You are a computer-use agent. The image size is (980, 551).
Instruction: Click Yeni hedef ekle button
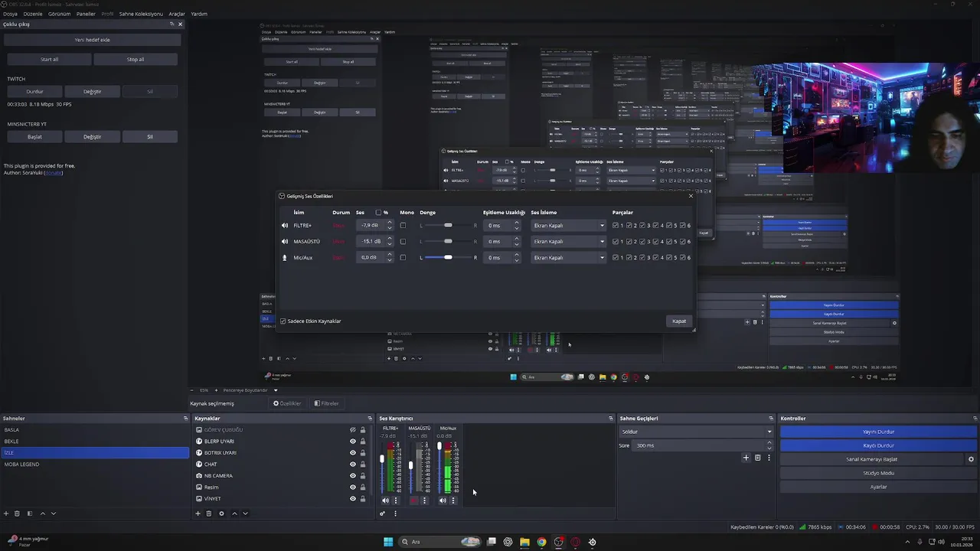coord(92,40)
